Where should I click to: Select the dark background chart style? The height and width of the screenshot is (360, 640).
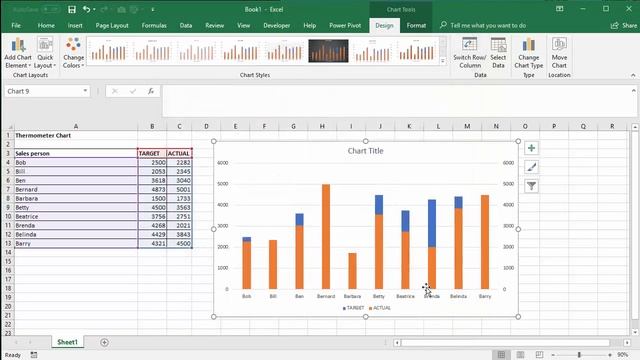329,51
